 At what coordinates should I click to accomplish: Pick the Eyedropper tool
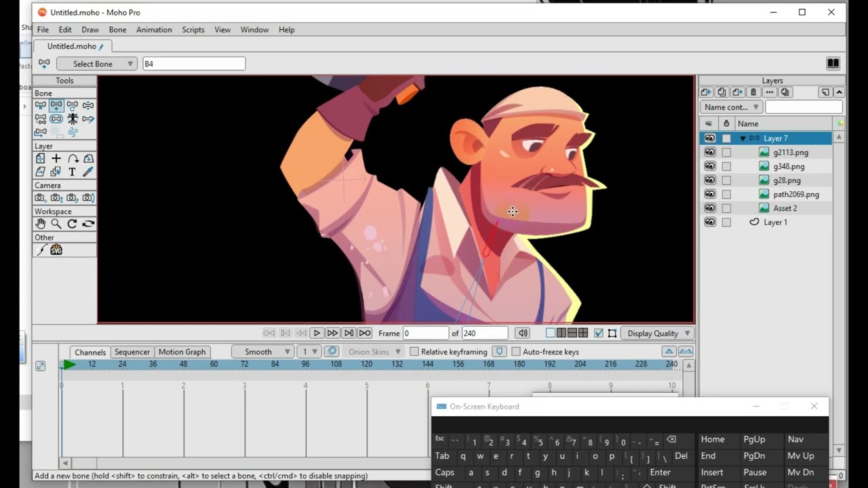tap(88, 172)
